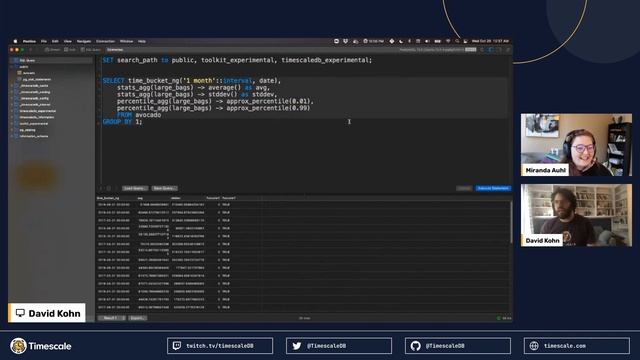The image size is (640, 360).
Task: Open the Twitter @TimescaleDB link
Action: point(339,346)
